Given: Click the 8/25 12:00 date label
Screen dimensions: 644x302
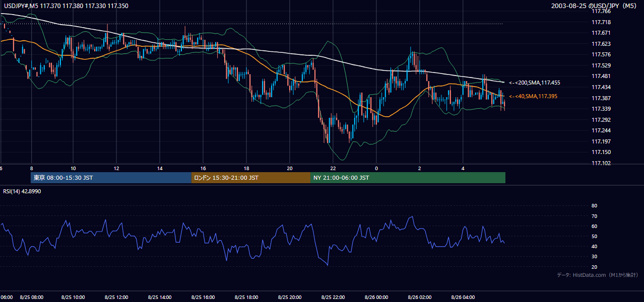Looking at the screenshot, I should tap(117, 297).
